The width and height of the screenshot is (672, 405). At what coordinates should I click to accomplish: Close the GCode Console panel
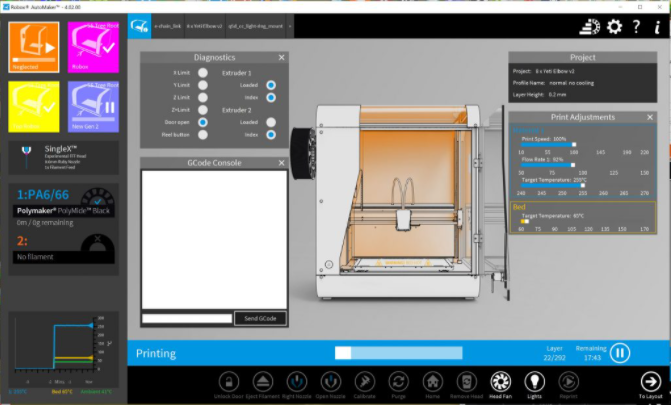(x=281, y=163)
